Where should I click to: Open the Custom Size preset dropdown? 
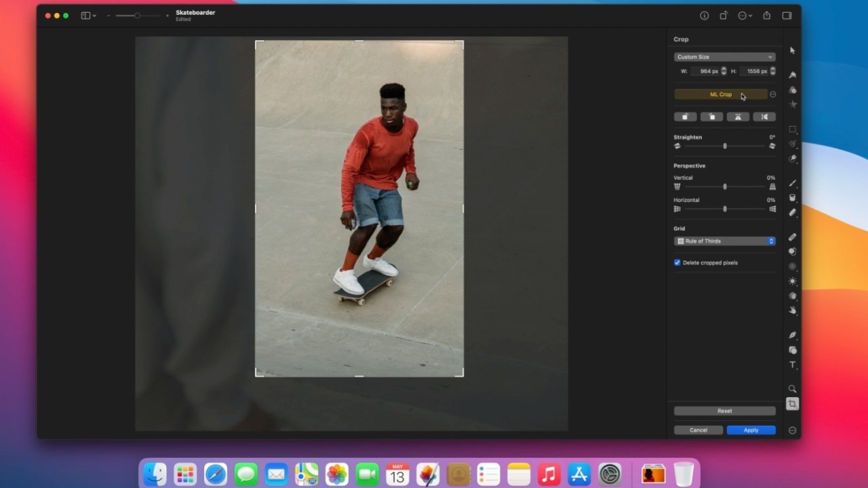pos(724,57)
